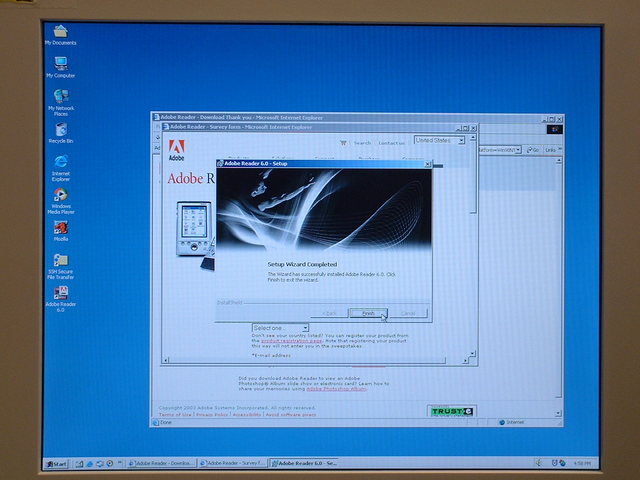Viewport: 640px width, 480px height.
Task: Open the Adobe Reader 6.0 desktop shortcut
Action: coord(61,292)
